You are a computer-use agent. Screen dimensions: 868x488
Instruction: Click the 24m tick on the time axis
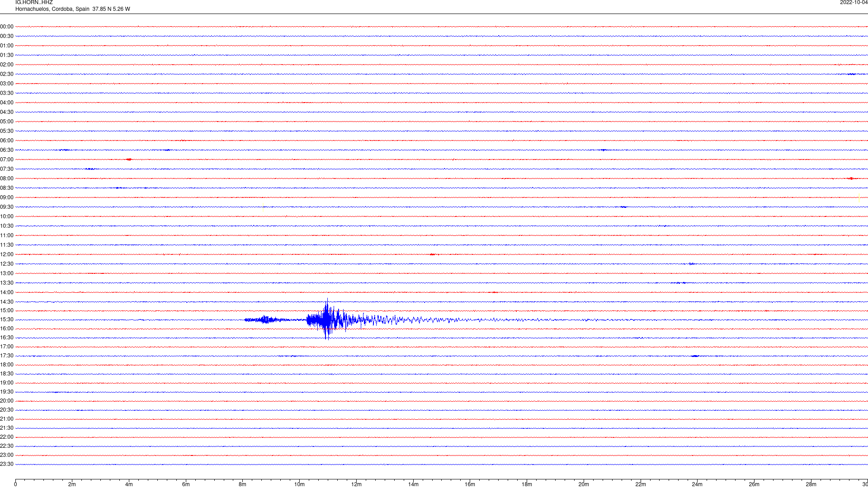pyautogui.click(x=697, y=484)
